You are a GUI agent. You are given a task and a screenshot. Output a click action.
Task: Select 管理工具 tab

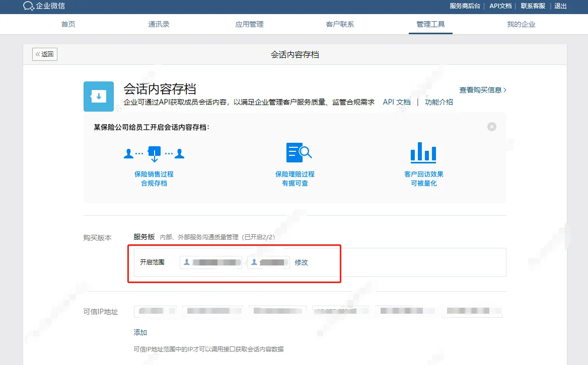tap(430, 24)
